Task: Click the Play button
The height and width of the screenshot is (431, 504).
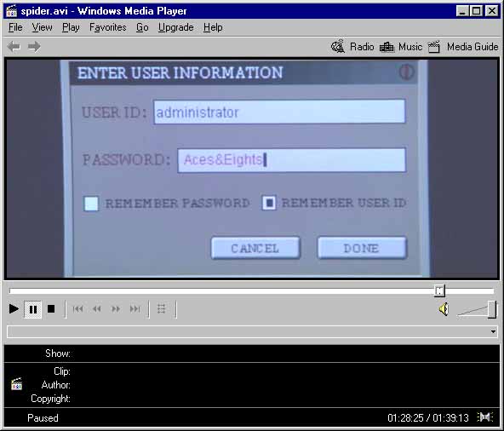Action: (x=14, y=309)
